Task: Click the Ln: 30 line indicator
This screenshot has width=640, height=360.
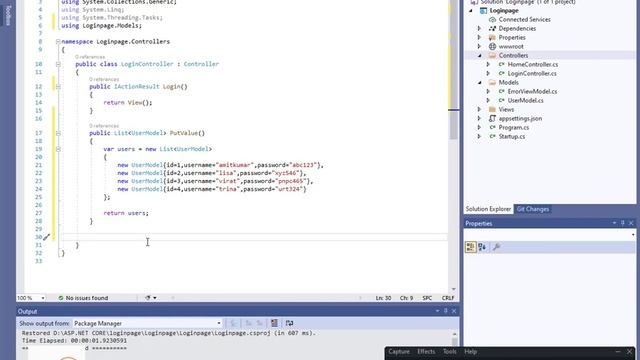Action: pos(383,298)
